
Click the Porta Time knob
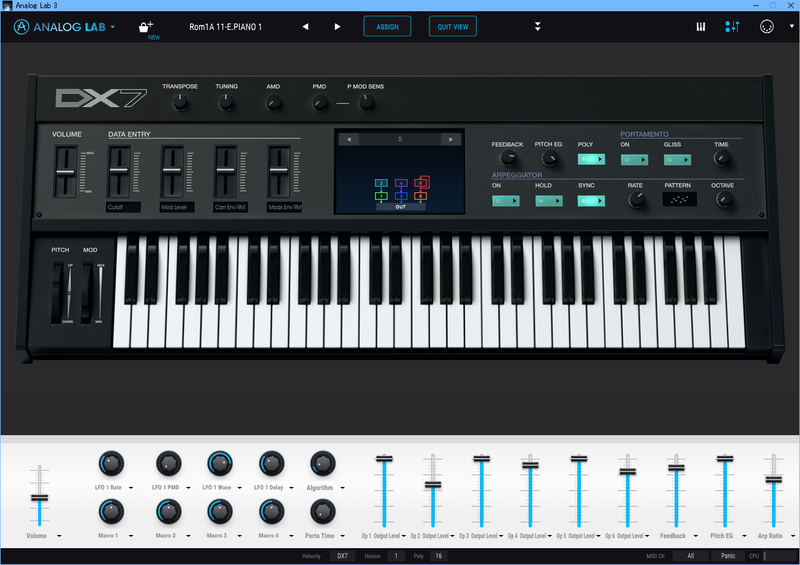pyautogui.click(x=322, y=511)
